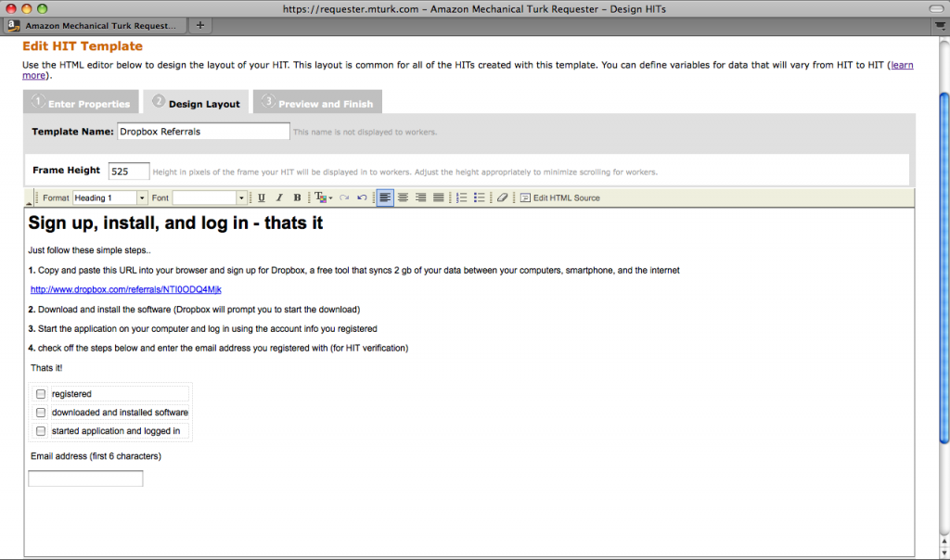Viewport: 950px width, 560px height.
Task: Click the undo arrow icon
Action: (x=362, y=198)
